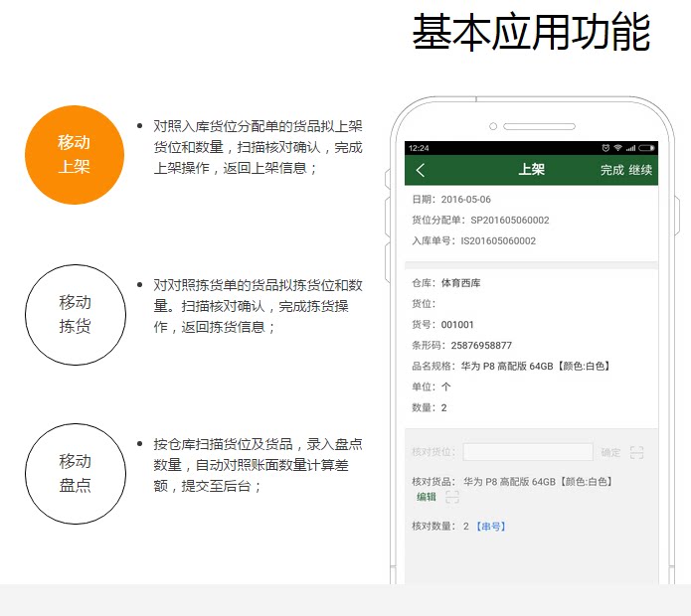
Task: Click the 移动拣货 description bullet text
Action: click(x=258, y=306)
